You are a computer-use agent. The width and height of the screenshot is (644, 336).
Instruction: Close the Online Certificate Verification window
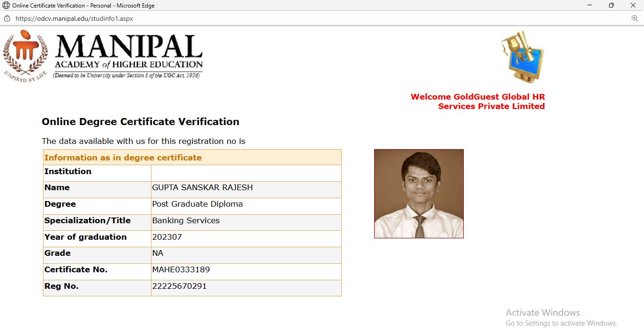tap(633, 6)
